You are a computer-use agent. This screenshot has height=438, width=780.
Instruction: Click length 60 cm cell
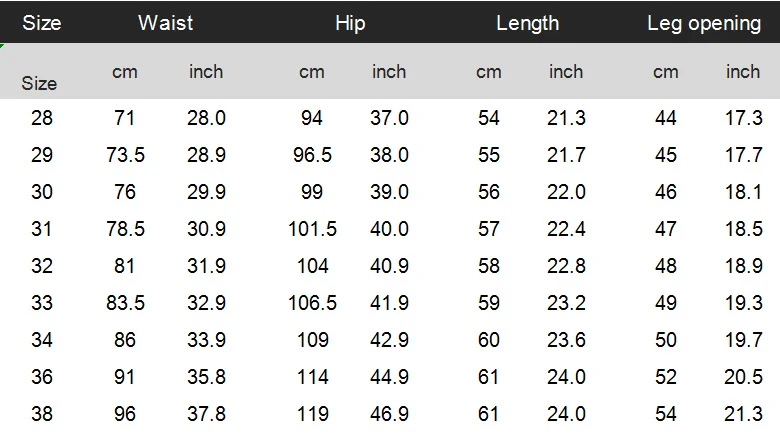point(489,340)
